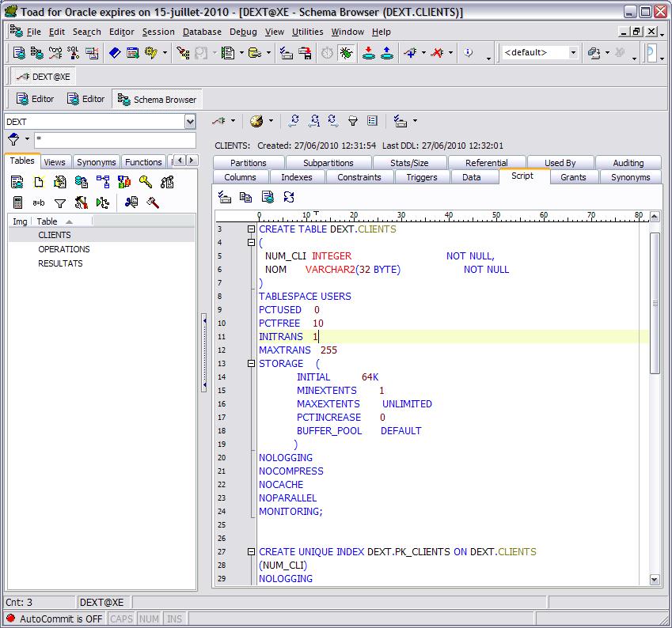Click the funnel filter icon under Tables tab
The image size is (672, 628).
(60, 203)
